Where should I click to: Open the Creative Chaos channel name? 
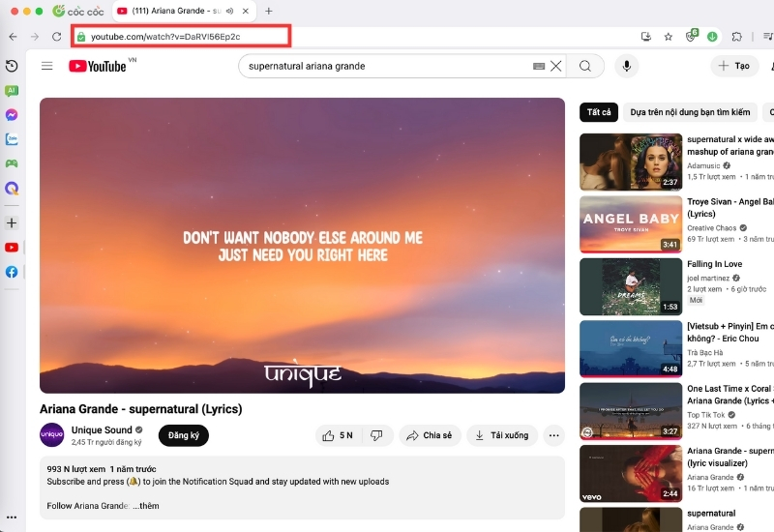[x=711, y=228]
